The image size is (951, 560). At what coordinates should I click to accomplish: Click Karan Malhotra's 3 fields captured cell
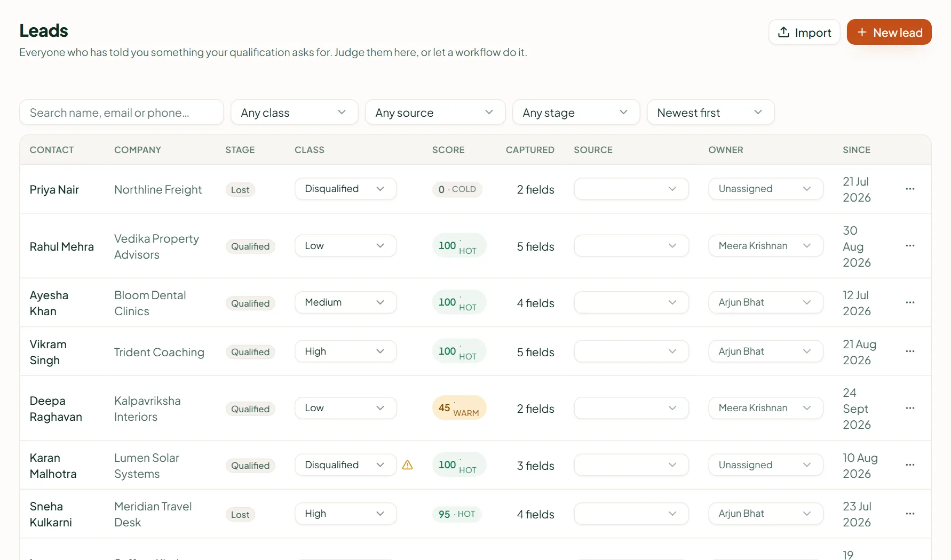click(535, 466)
